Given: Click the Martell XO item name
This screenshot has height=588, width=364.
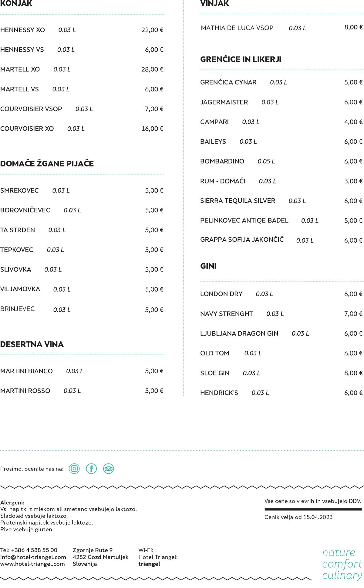Looking at the screenshot, I should tap(20, 70).
